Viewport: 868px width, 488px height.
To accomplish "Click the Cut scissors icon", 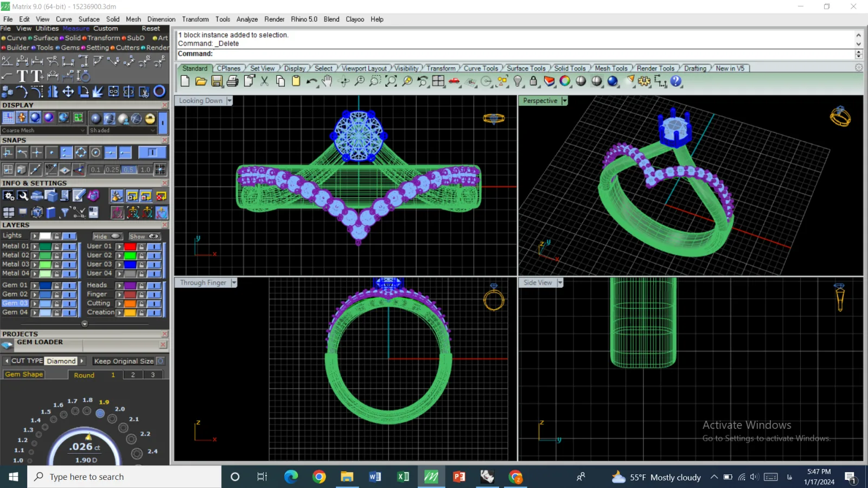I will pyautogui.click(x=264, y=81).
